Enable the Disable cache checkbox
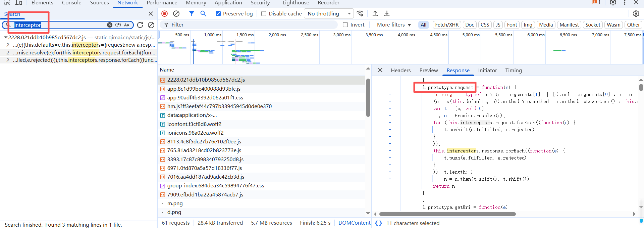Screen dimensions: 644x228 pyautogui.click(x=264, y=14)
